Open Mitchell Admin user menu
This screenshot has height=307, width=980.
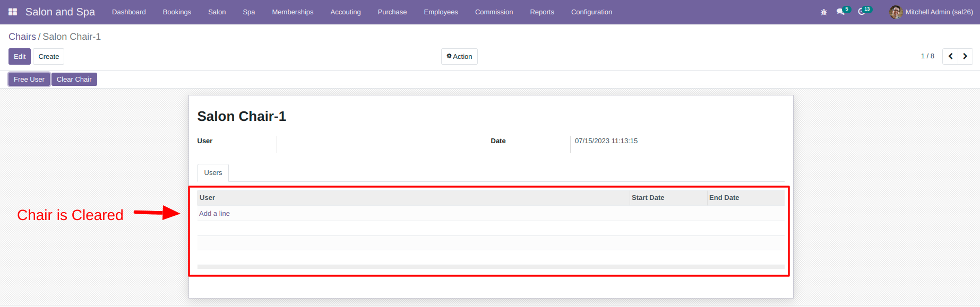point(931,12)
